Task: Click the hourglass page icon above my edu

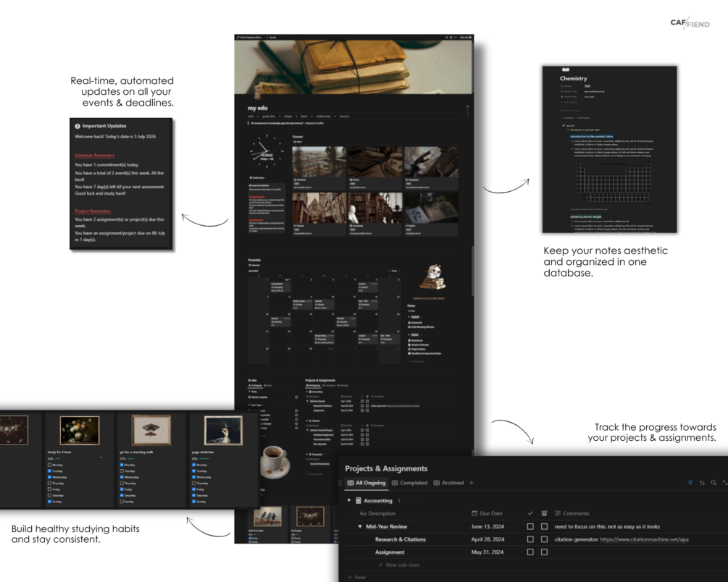Action: coord(257,93)
